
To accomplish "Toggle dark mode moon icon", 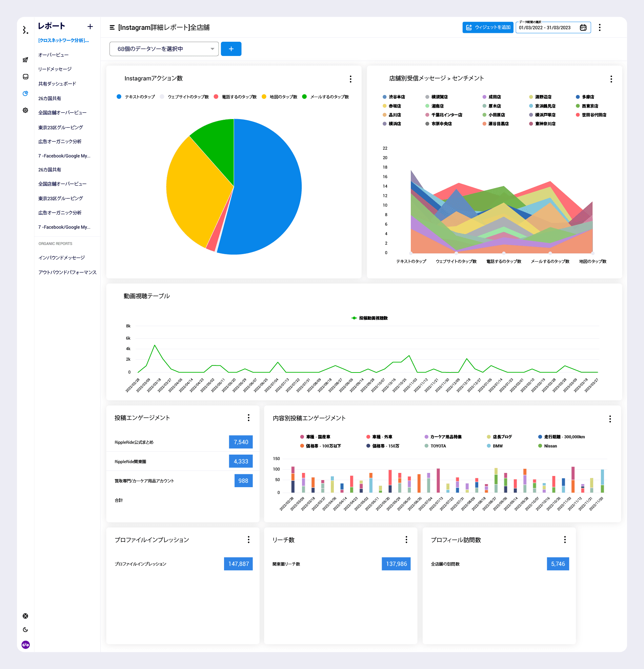I will (25, 630).
